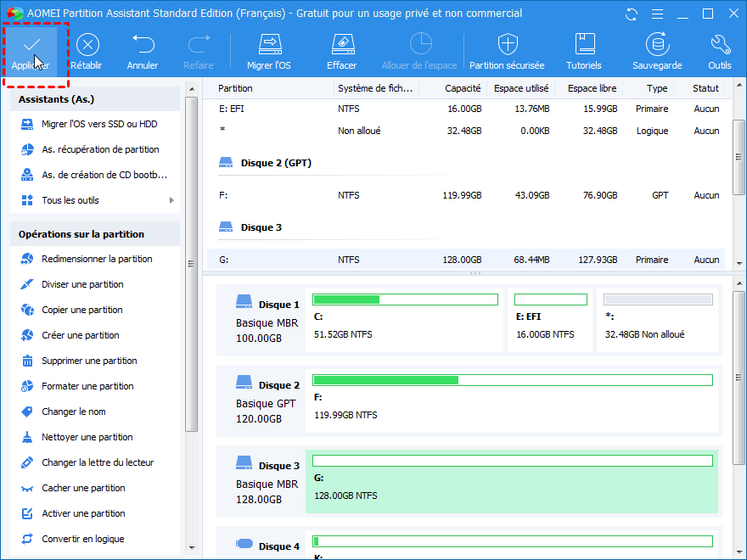Click Migrer l'OS vers SSD ou HDD

click(x=98, y=124)
